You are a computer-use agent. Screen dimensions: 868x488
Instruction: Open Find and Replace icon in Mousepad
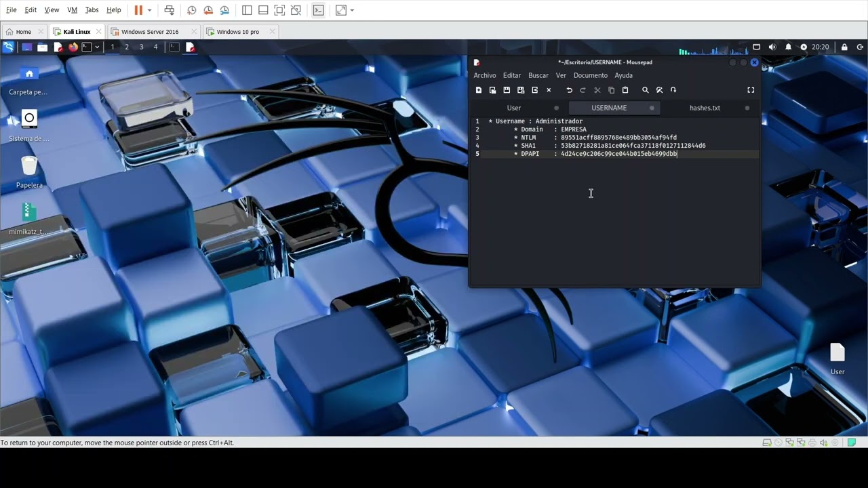coord(659,90)
